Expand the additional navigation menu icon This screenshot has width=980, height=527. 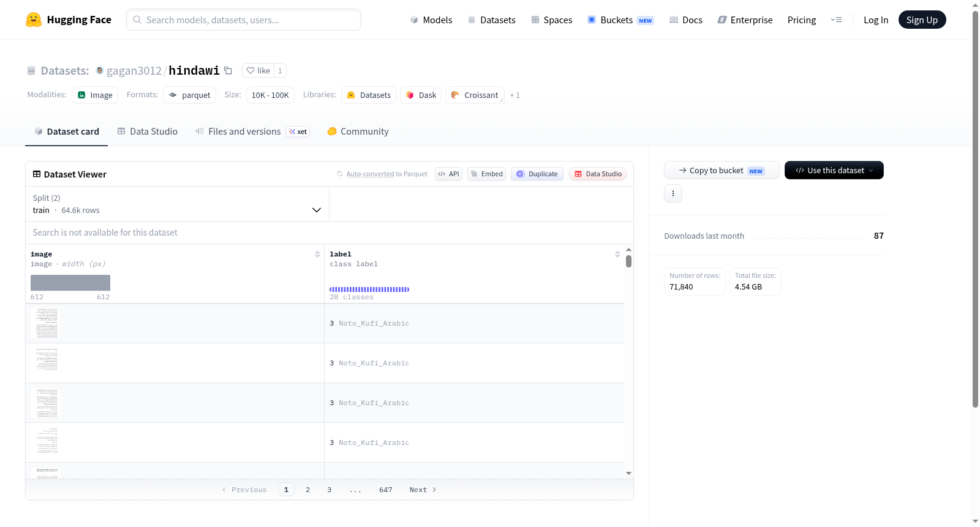tap(836, 20)
